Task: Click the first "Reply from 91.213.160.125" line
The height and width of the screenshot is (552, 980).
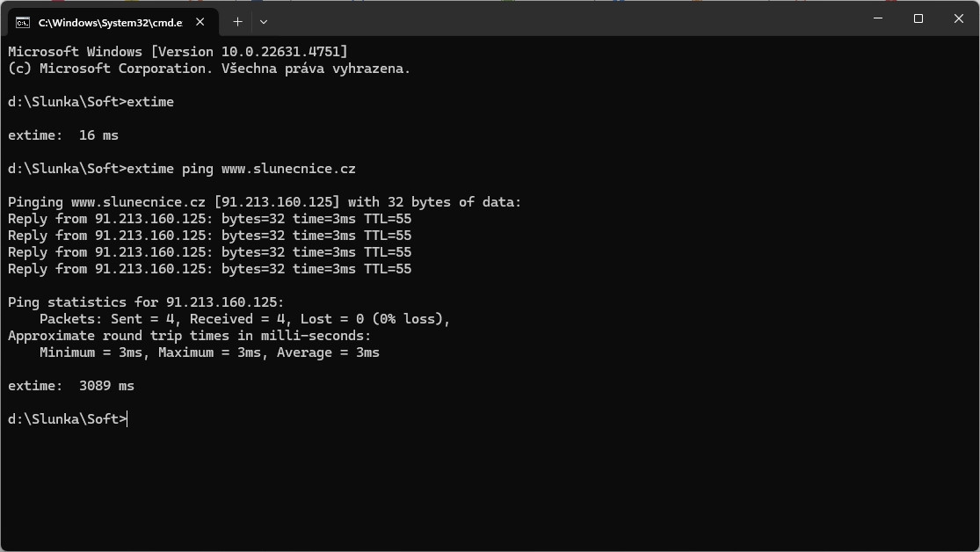Action: 209,219
